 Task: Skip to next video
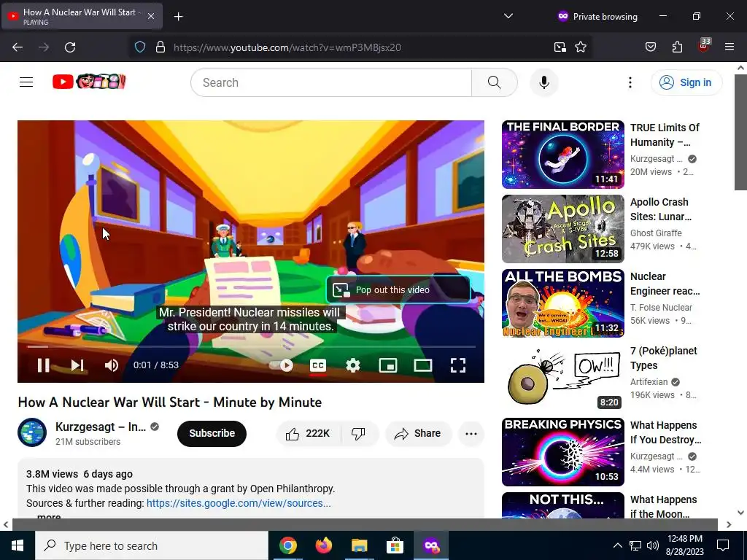pos(77,365)
